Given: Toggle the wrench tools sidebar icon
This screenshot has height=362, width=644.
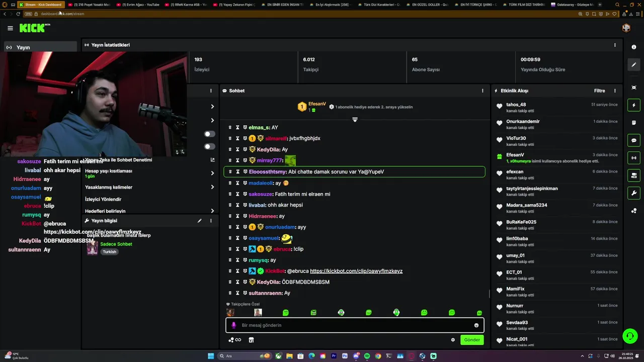Looking at the screenshot, I should tap(634, 193).
